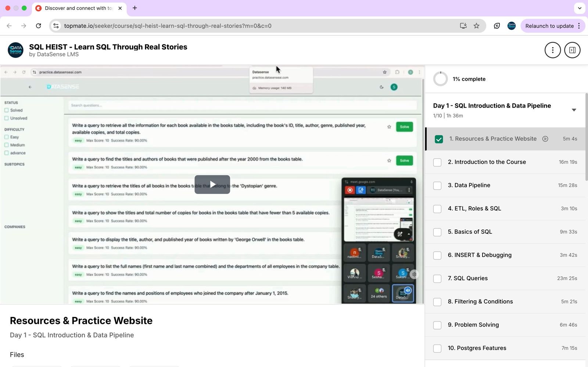Uncheck the Resources & Practice Website checkbox
This screenshot has height=367, width=588.
click(x=438, y=139)
